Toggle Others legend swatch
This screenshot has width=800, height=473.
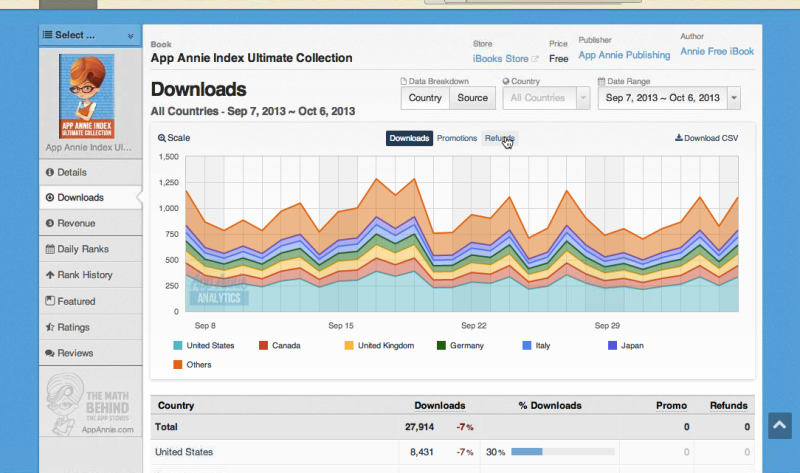tap(178, 364)
